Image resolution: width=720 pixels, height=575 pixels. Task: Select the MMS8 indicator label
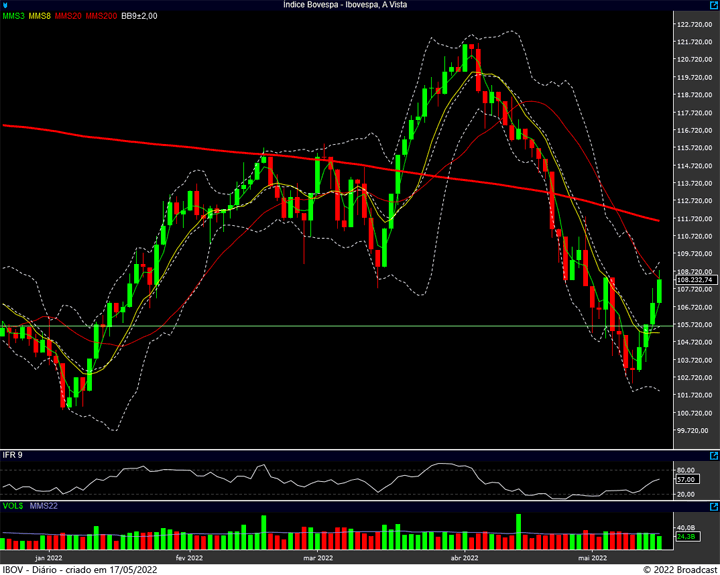tap(40, 16)
